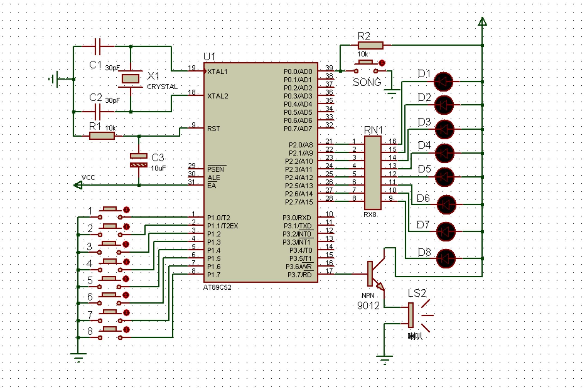The image size is (585, 392).
Task: Select resistor R2 body
Action: (x=370, y=45)
